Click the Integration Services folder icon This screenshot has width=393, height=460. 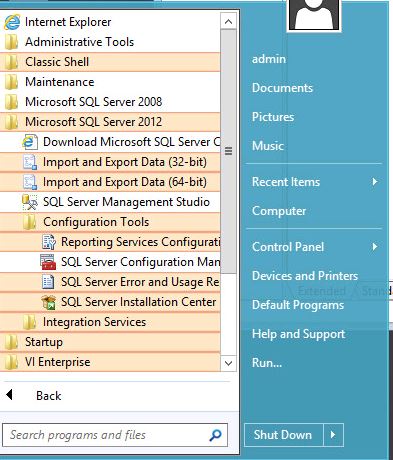click(30, 322)
